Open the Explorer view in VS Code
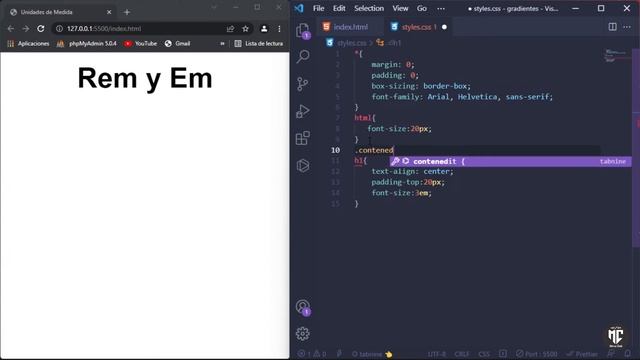The image size is (640, 360). click(303, 31)
